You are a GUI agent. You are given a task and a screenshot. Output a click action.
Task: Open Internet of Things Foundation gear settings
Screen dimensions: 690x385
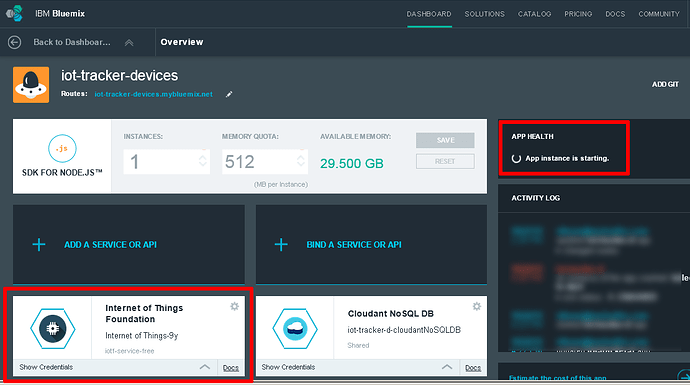tap(235, 306)
